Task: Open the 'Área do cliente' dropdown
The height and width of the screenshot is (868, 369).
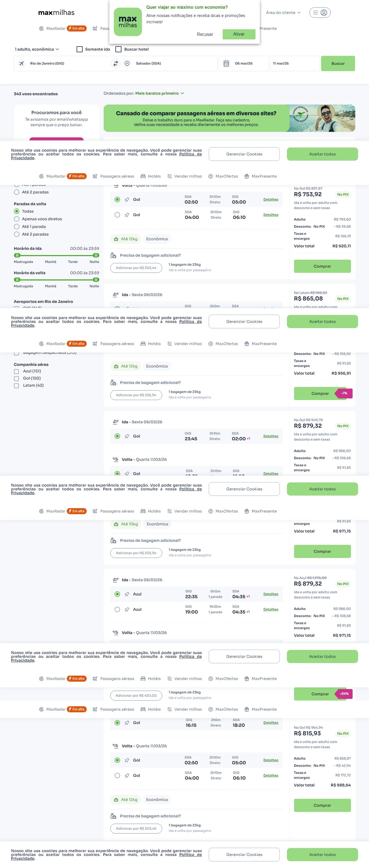Action: point(283,13)
